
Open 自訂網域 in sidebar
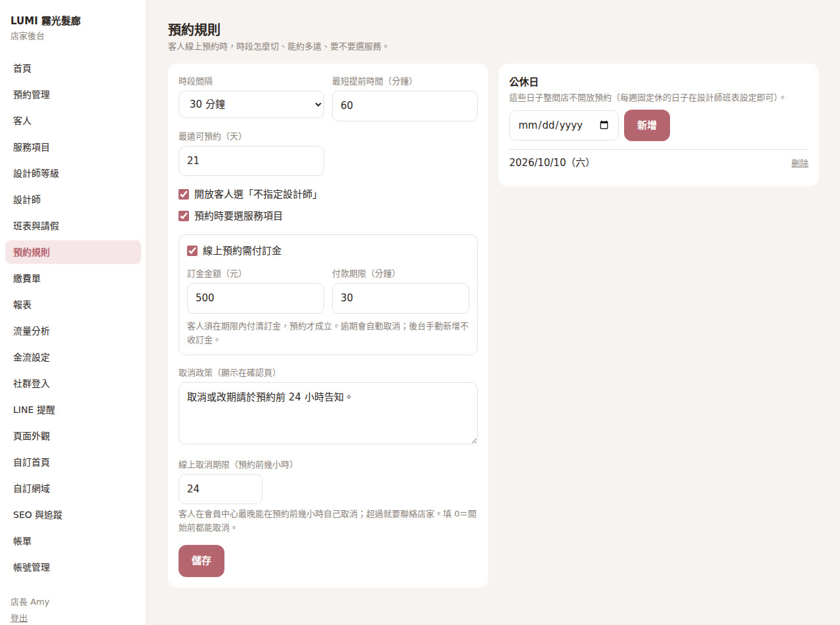73,488
